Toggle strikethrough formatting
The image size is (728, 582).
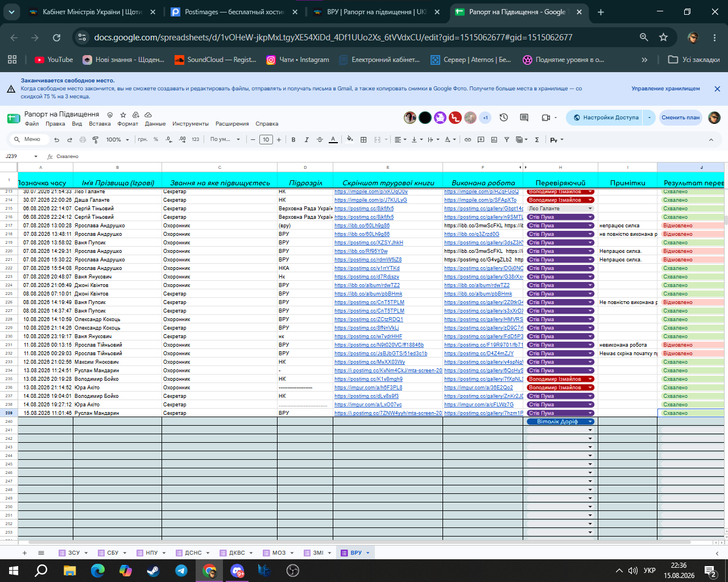320,140
